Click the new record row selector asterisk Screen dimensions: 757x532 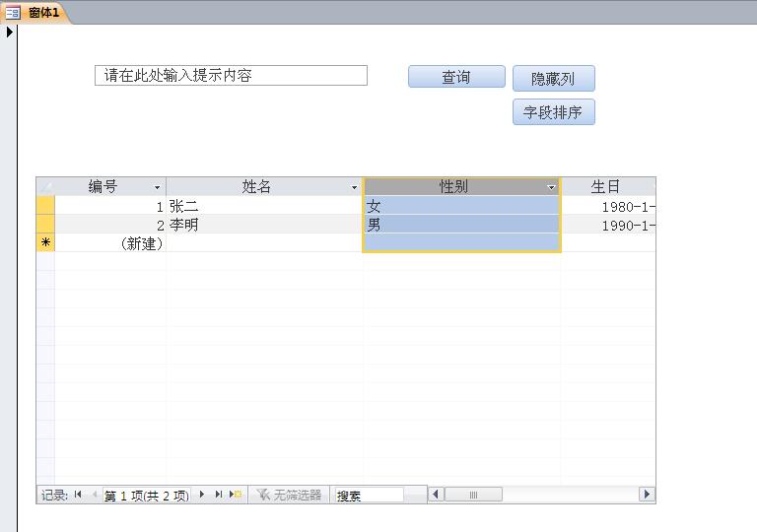[x=45, y=242]
